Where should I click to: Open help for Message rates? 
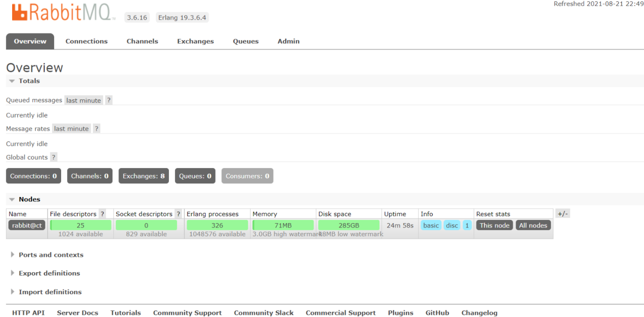tap(97, 128)
